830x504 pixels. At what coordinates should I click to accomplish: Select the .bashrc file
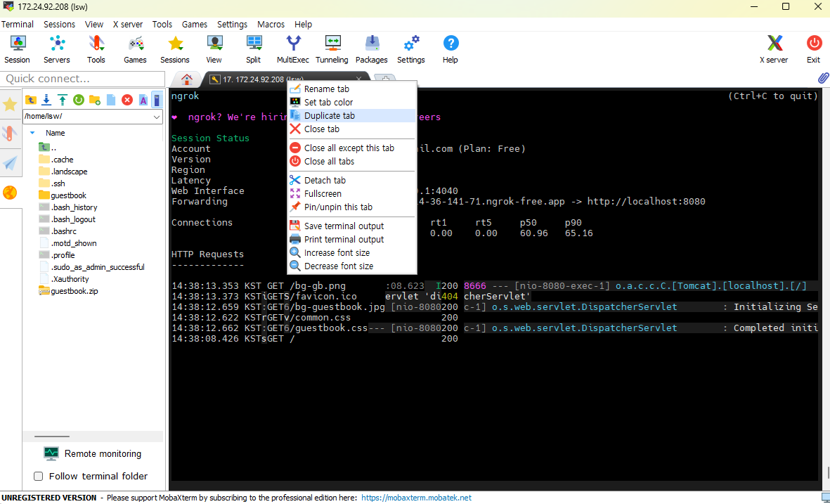point(58,231)
